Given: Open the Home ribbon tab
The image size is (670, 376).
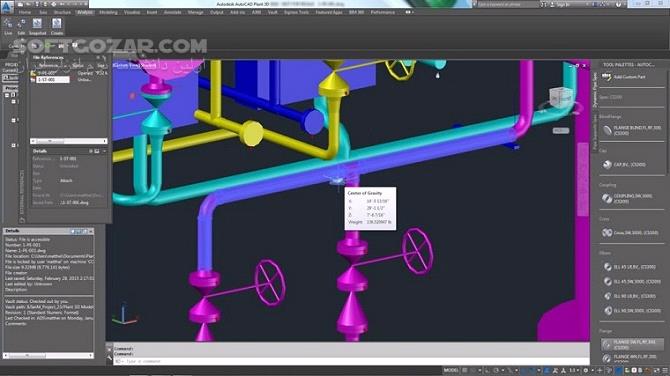Looking at the screenshot, I should [x=25, y=12].
